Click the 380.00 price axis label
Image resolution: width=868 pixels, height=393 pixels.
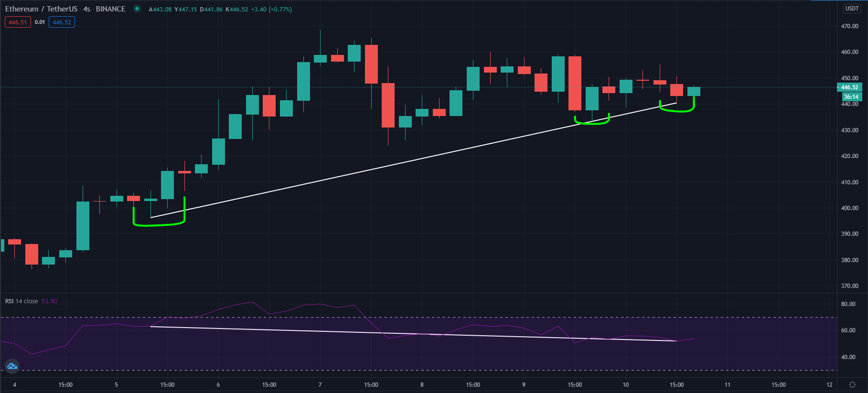(x=849, y=260)
